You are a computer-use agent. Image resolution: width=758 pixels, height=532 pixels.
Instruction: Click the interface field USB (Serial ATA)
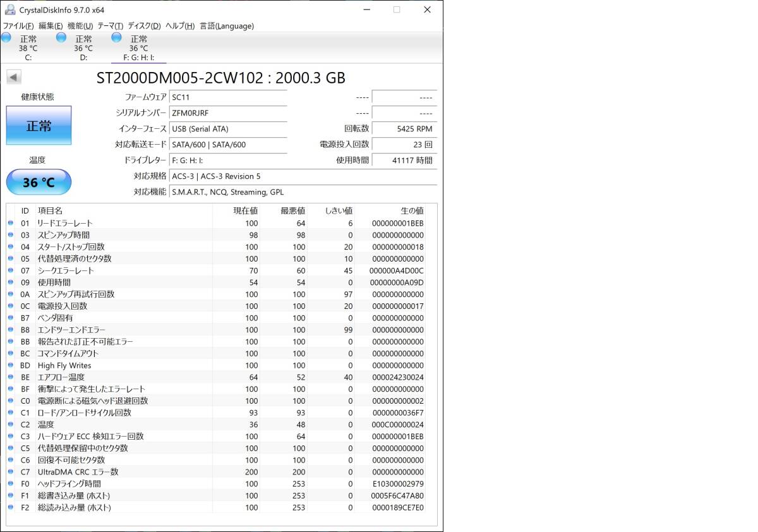coord(228,128)
